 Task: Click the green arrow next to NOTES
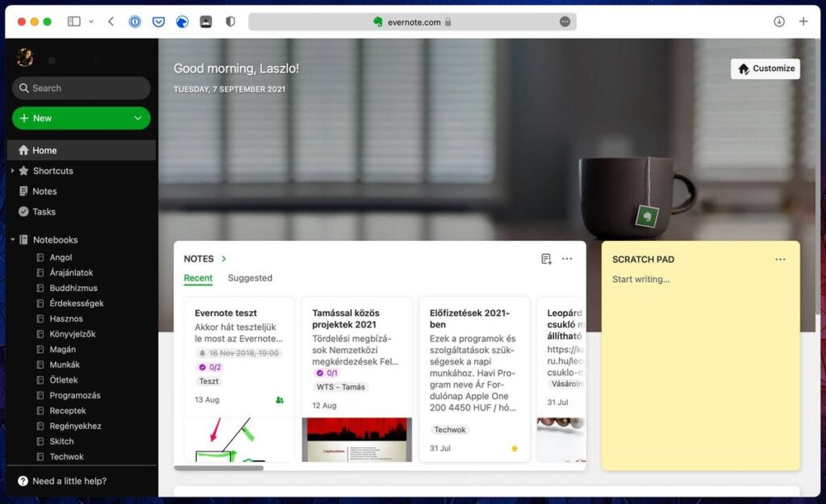point(224,259)
